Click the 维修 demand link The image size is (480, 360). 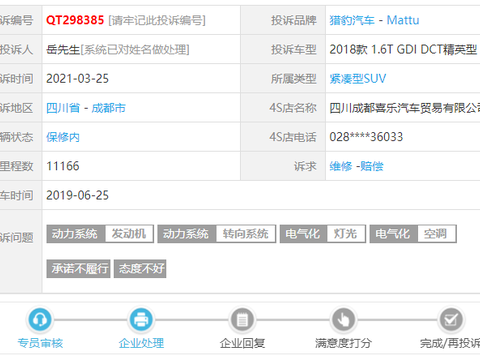click(x=341, y=166)
